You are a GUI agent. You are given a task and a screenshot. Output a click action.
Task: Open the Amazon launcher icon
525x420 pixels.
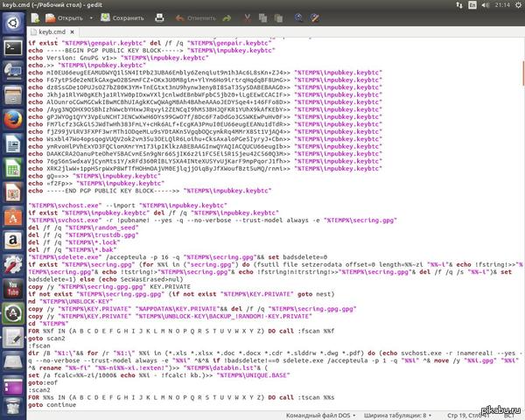pyautogui.click(x=13, y=240)
